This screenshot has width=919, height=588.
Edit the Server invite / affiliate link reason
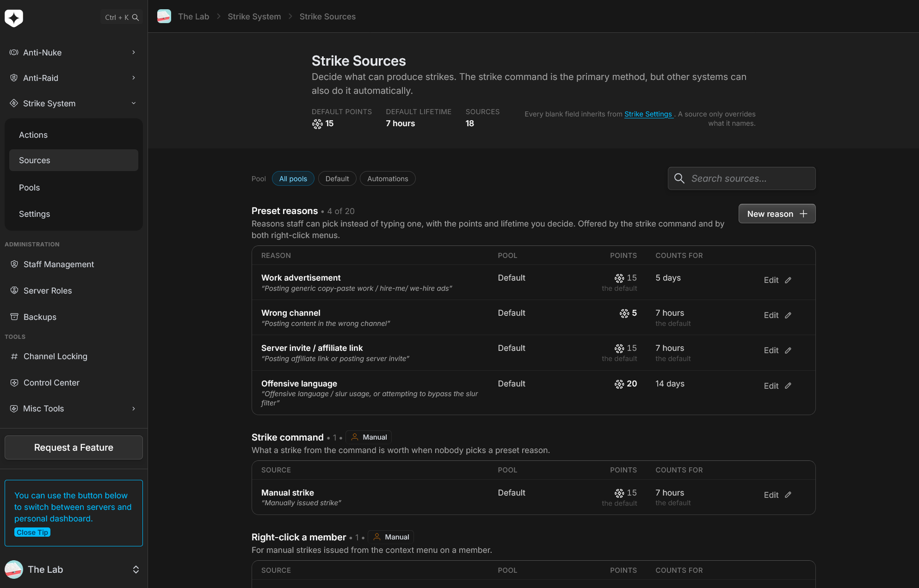(777, 350)
